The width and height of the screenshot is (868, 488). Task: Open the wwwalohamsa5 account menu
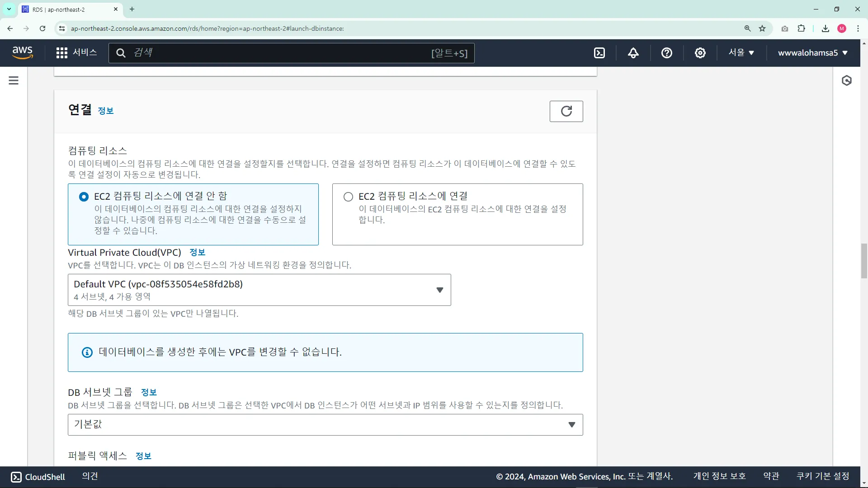point(812,52)
